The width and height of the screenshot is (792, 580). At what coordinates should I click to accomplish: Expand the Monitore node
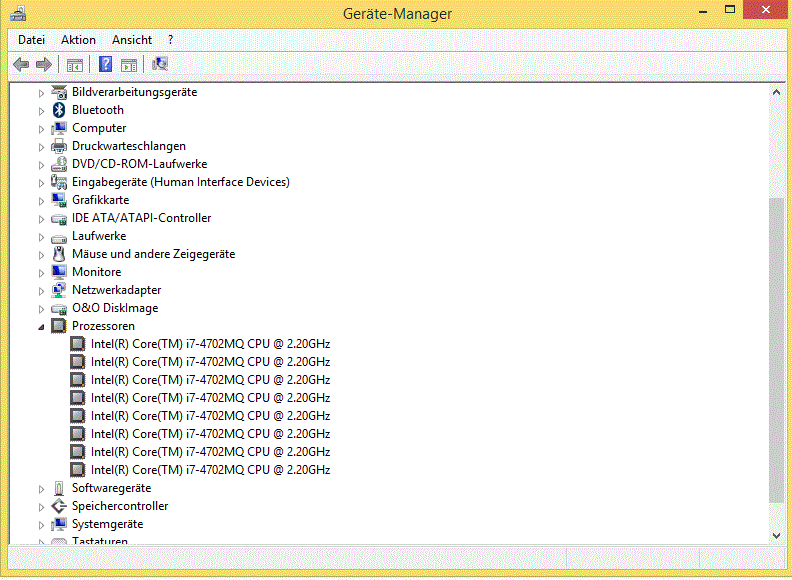[41, 273]
